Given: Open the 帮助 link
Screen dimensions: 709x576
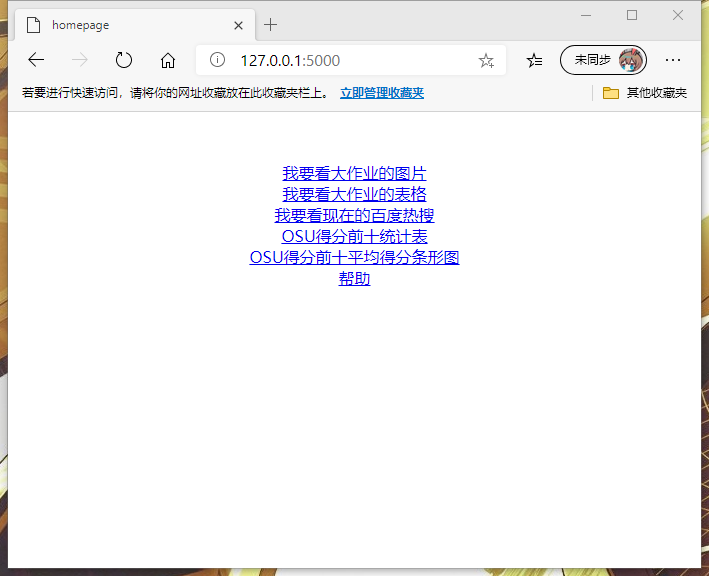Looking at the screenshot, I should point(354,278).
